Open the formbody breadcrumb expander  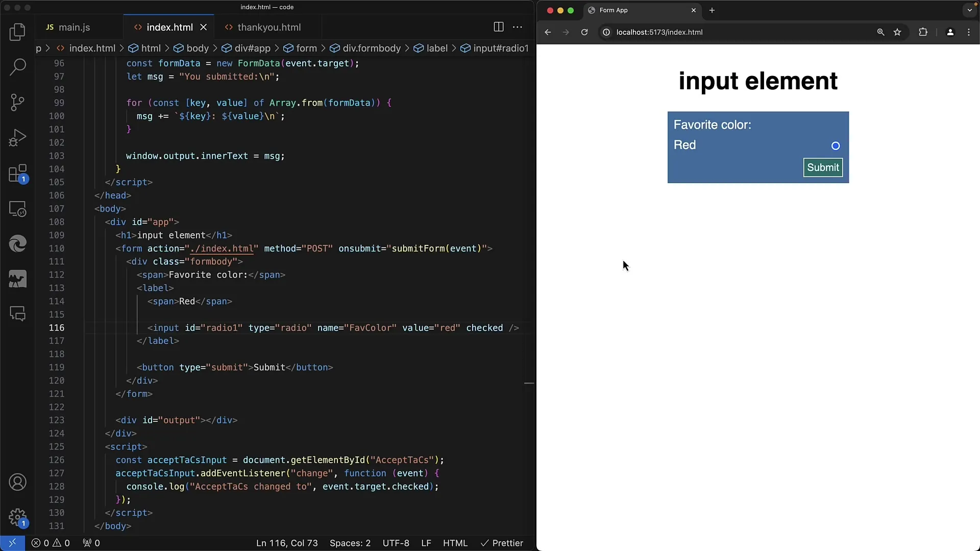[409, 48]
